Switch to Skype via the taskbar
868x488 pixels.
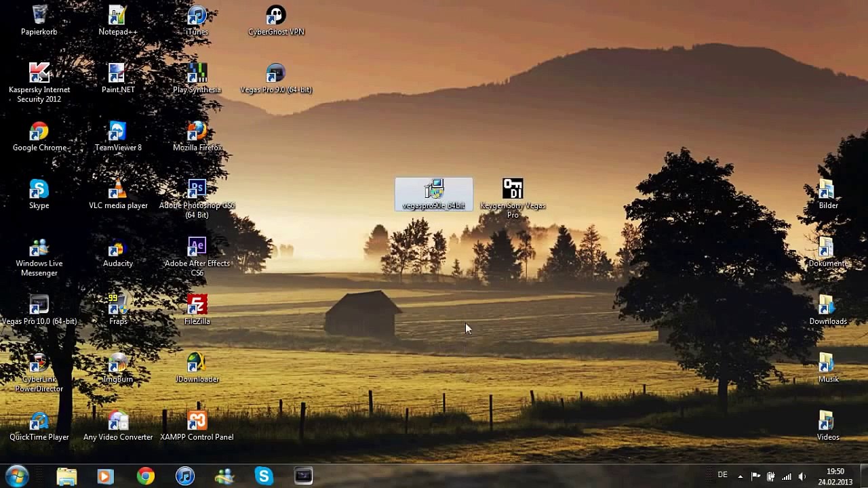[264, 476]
